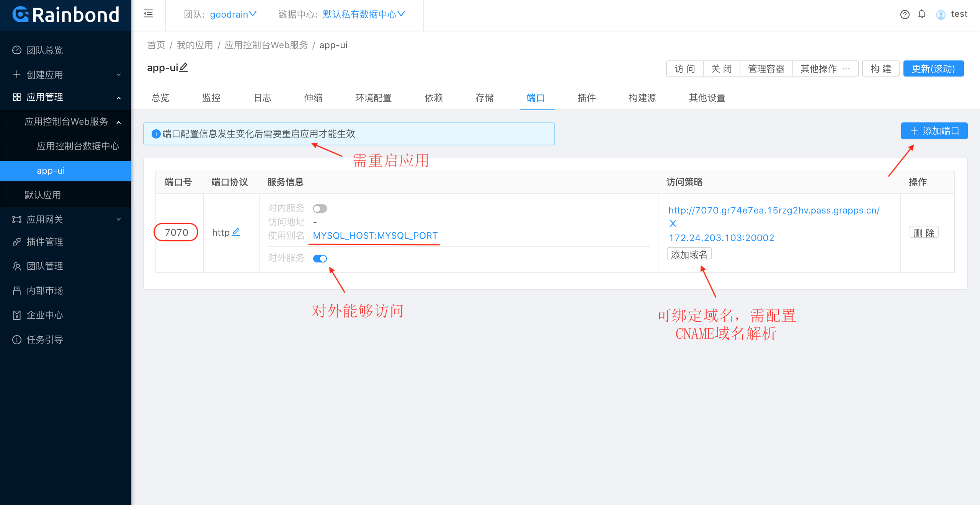Click the info icon in the port notice banner

click(156, 134)
